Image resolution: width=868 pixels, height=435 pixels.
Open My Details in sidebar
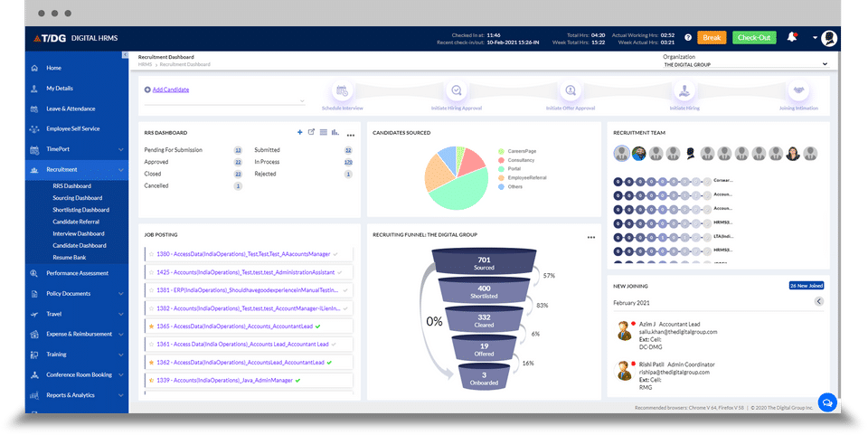click(x=60, y=89)
